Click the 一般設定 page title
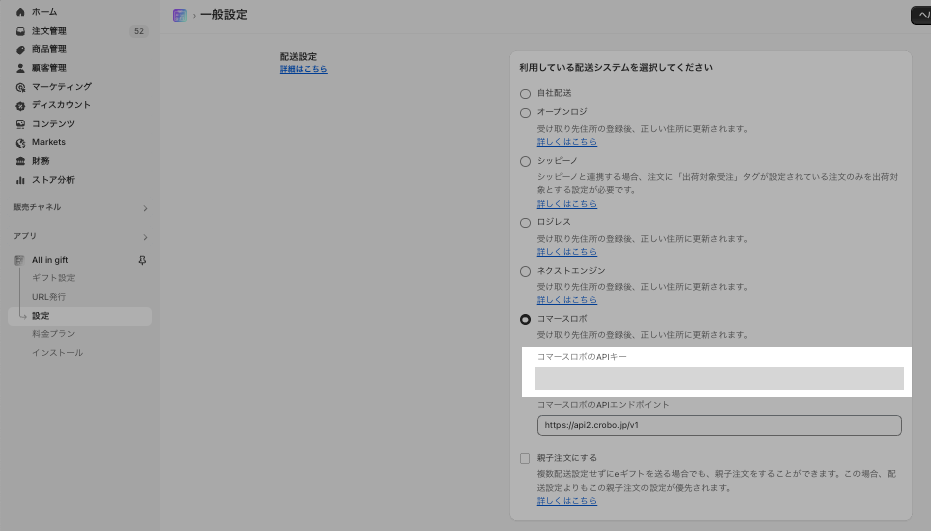This screenshot has height=531, width=931. 224,15
